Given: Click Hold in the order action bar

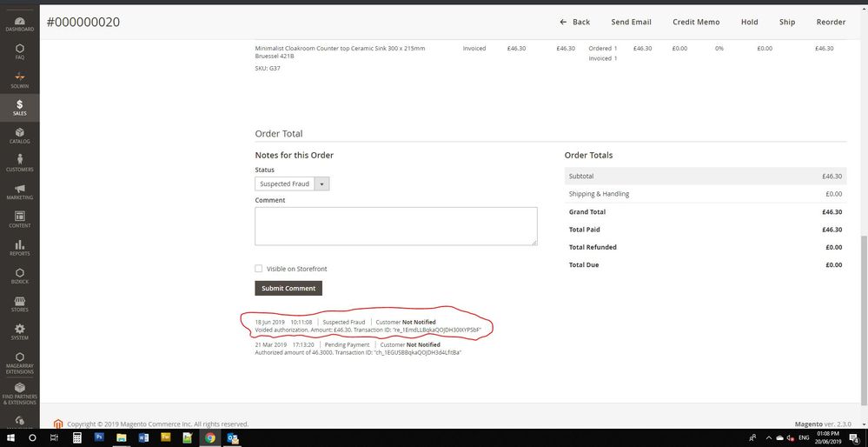Looking at the screenshot, I should [x=749, y=22].
